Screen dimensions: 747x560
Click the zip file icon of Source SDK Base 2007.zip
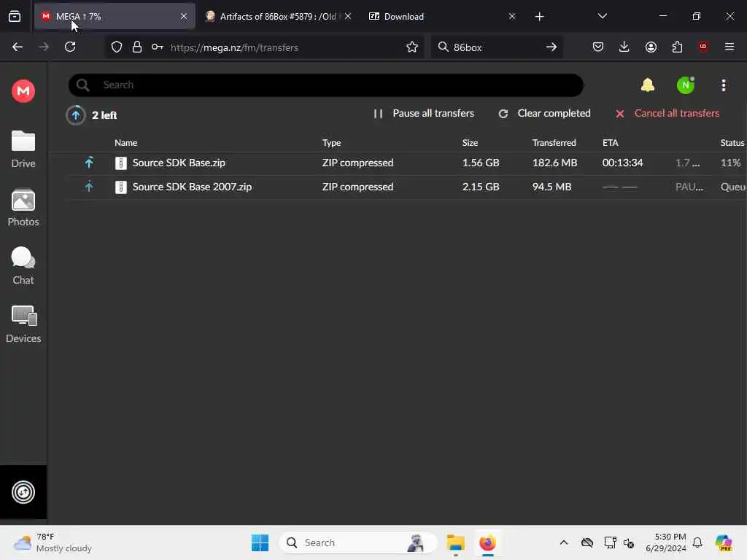120,187
